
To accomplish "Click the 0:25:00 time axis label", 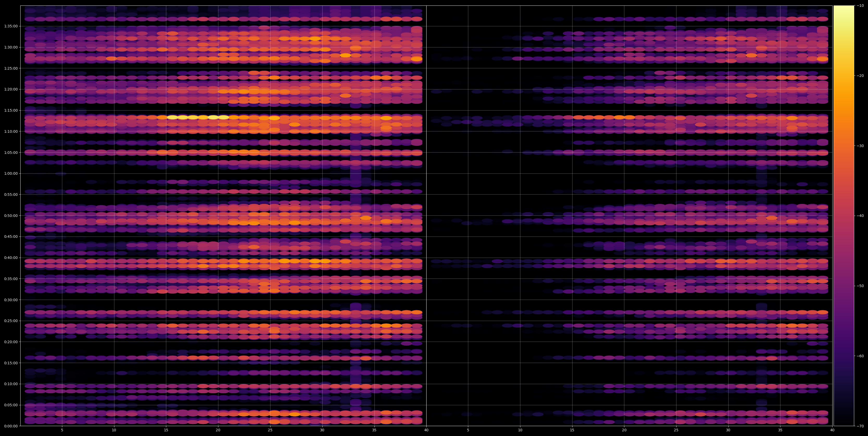I will pyautogui.click(x=11, y=321).
